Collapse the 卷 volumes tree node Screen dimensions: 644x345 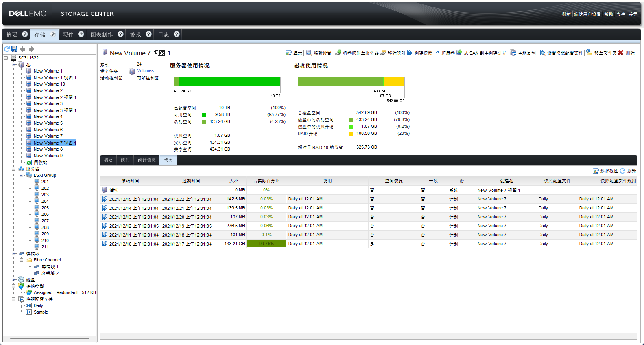click(13, 64)
